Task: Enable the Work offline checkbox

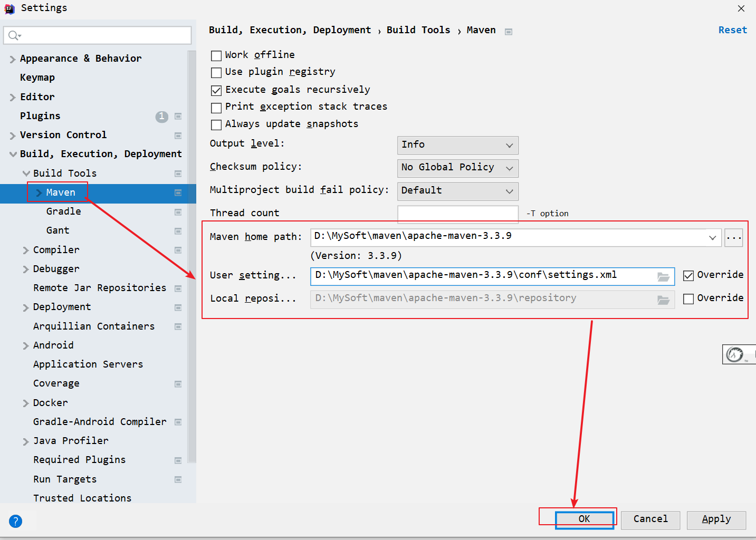Action: click(216, 55)
